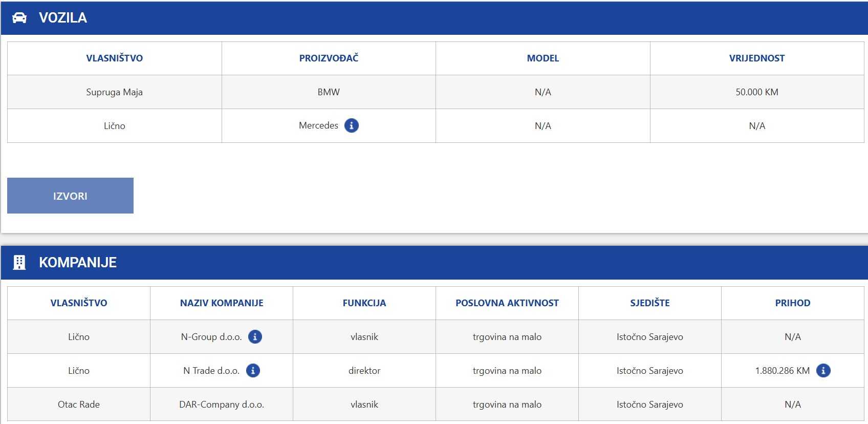Click the info icon next to Mercedes
Image resolution: width=868 pixels, height=424 pixels.
352,125
